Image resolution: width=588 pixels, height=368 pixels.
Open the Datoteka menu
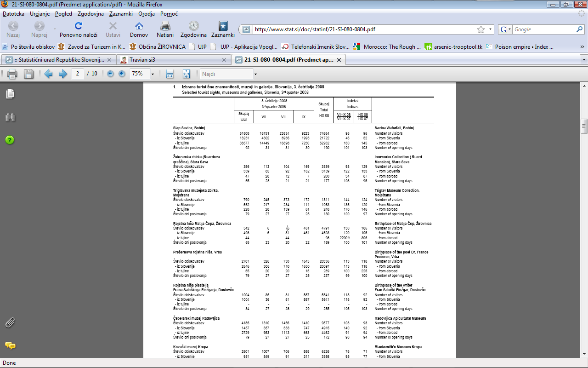[13, 14]
